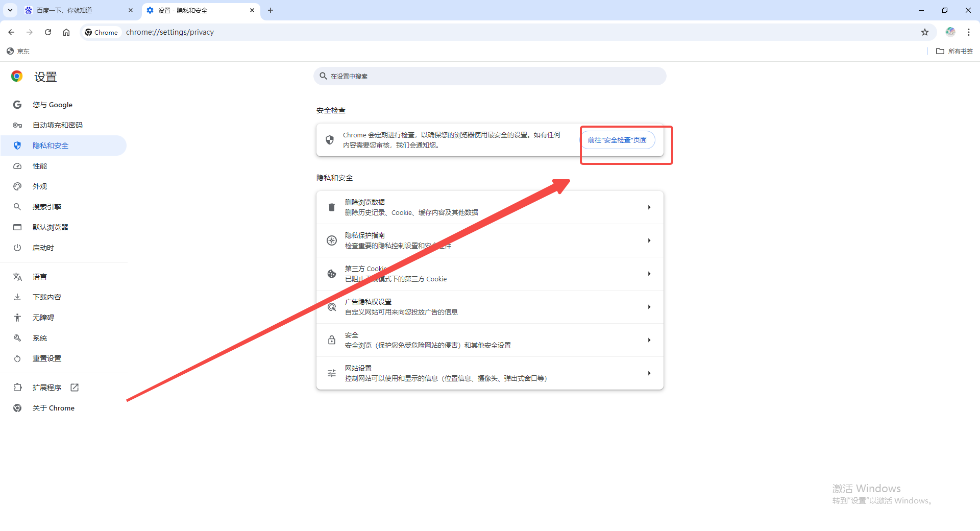Click the Google G icon in sidebar

(x=17, y=105)
